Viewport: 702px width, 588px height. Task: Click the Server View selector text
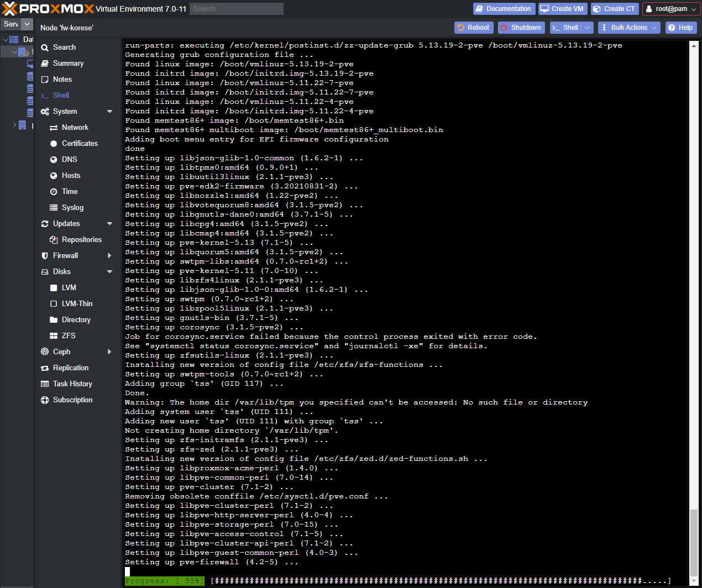click(x=11, y=24)
